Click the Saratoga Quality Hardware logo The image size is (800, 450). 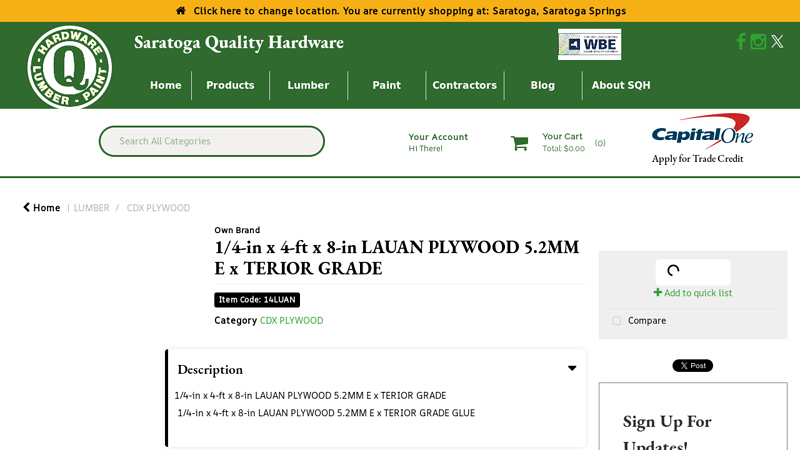tap(69, 67)
